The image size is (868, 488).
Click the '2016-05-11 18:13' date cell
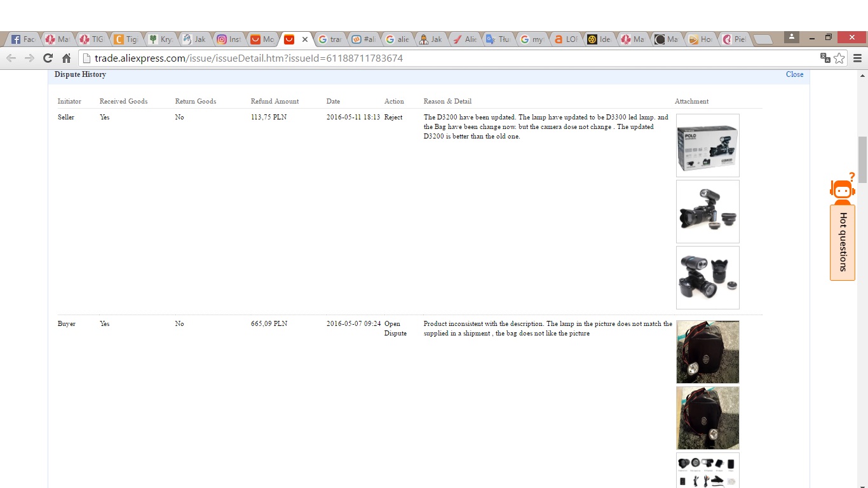[x=353, y=118]
